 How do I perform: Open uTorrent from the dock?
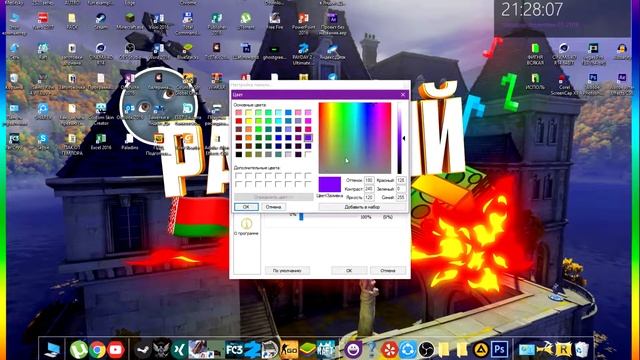point(78,349)
